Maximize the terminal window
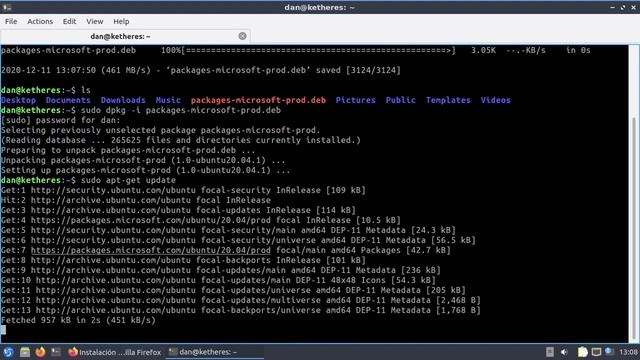 click(623, 7)
